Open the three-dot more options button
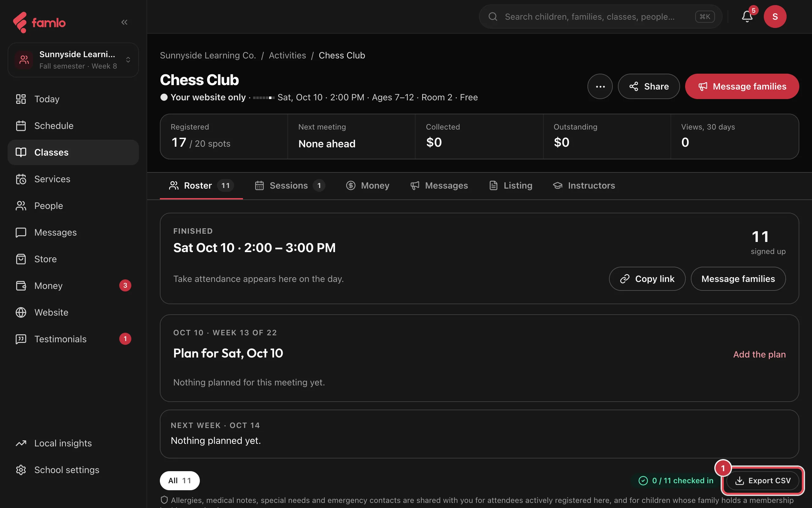Image resolution: width=812 pixels, height=508 pixels. pos(600,86)
